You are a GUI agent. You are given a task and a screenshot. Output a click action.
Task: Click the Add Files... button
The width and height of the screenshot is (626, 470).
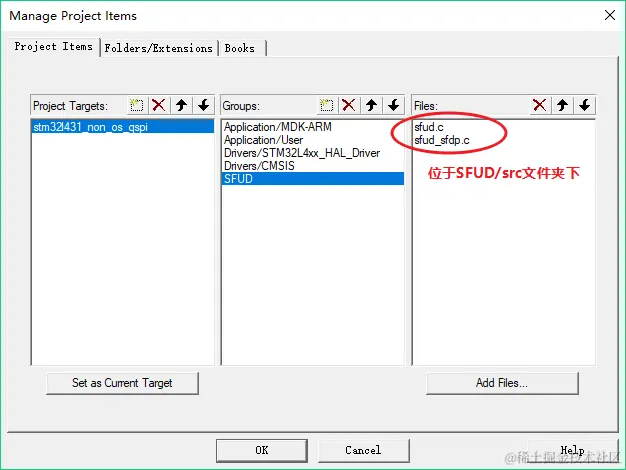[502, 383]
